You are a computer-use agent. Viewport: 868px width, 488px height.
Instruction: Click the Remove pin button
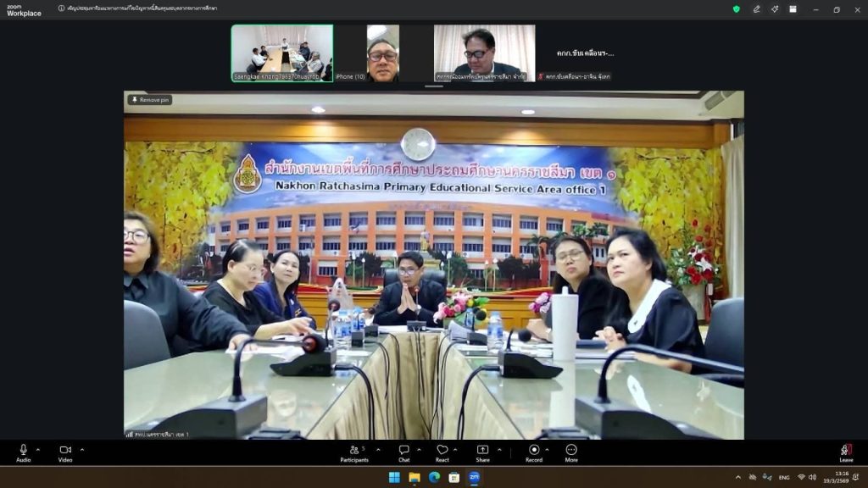150,100
